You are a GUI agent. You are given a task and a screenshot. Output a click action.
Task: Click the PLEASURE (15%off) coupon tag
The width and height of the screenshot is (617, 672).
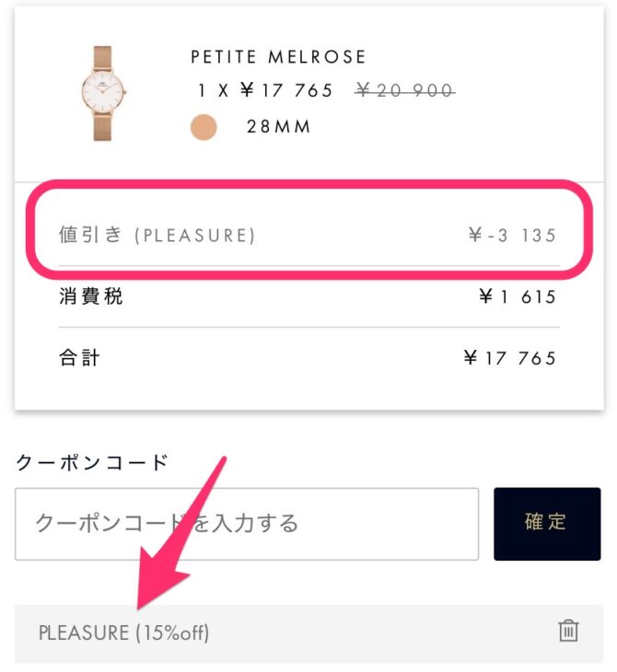pos(123,633)
